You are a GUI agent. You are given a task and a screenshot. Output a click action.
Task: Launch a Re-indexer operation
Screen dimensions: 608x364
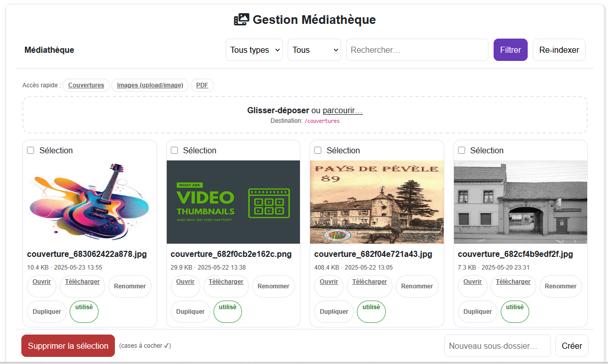(559, 50)
